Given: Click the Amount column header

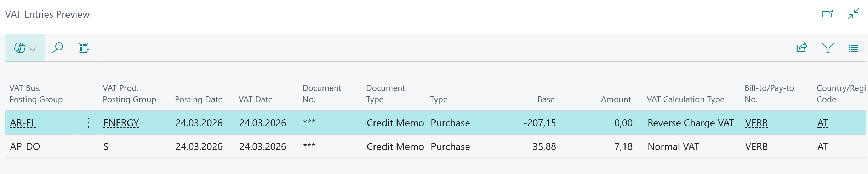Looking at the screenshot, I should coord(616,99).
